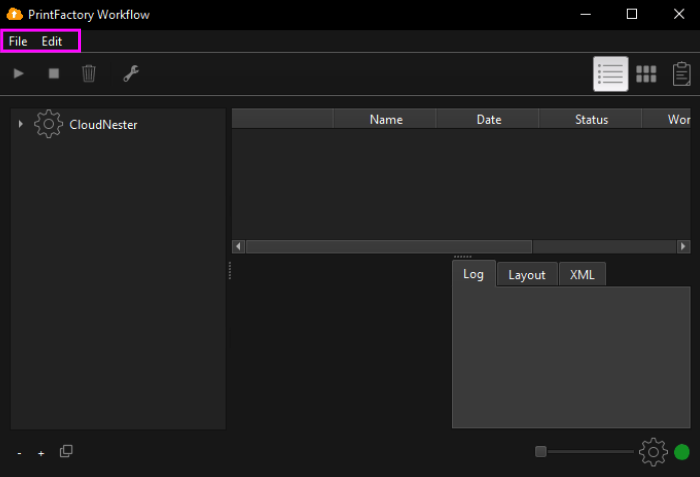Sort by the Name column header

[x=385, y=119]
